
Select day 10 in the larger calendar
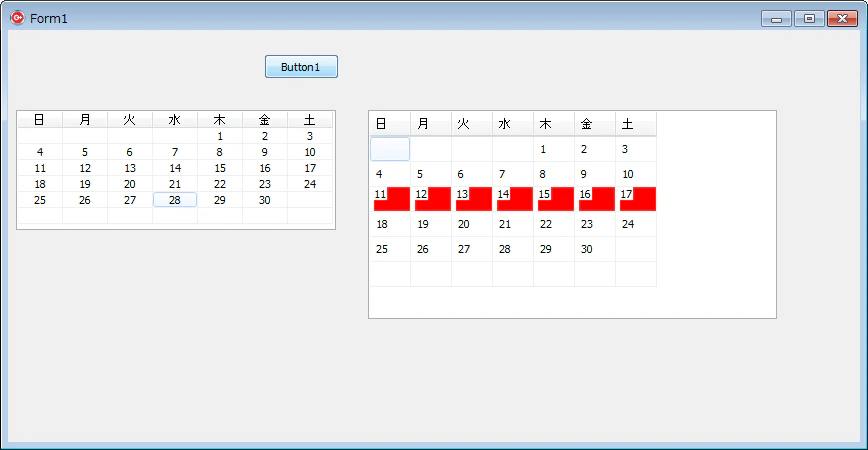click(x=636, y=174)
